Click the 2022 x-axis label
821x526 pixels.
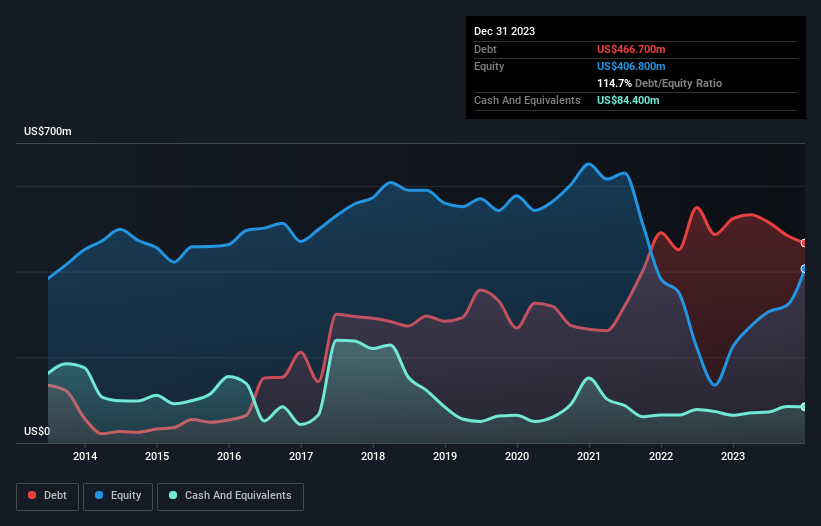(661, 456)
